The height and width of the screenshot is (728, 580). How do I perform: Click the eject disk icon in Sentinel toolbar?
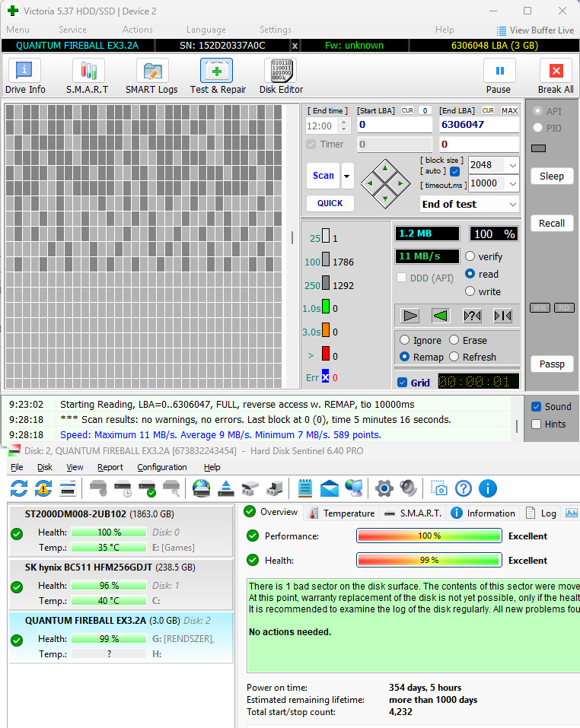[226, 488]
